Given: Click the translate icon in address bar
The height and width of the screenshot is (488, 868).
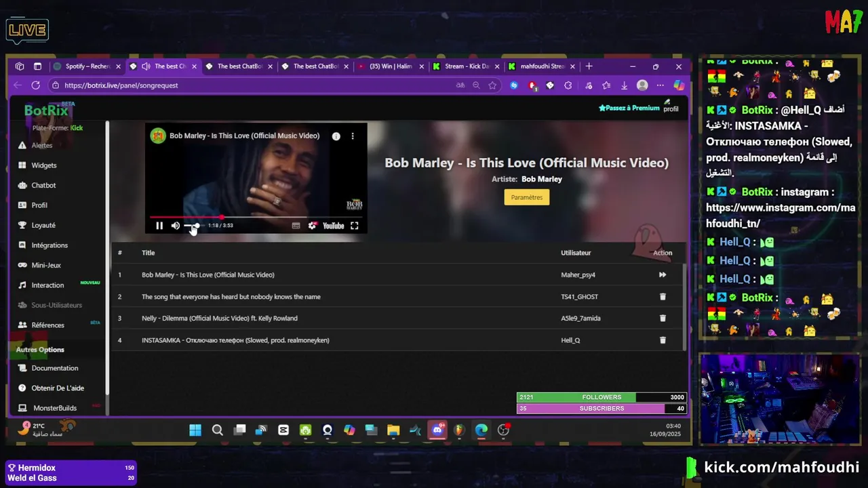Looking at the screenshot, I should 460,85.
